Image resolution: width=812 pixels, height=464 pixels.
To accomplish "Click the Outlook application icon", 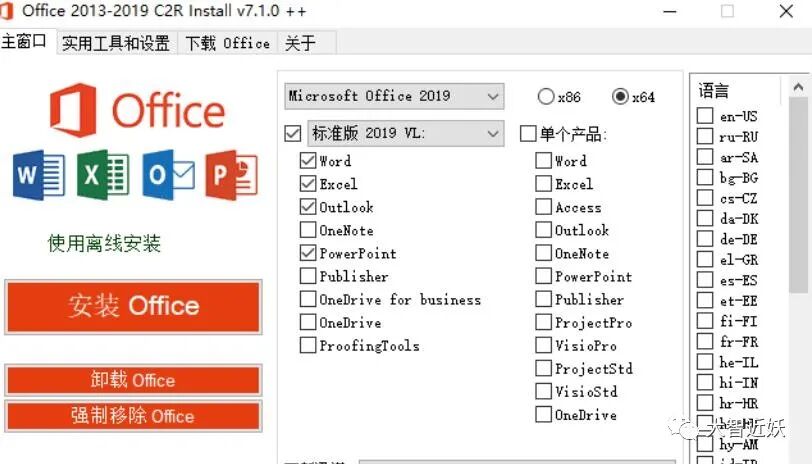I will (x=169, y=175).
